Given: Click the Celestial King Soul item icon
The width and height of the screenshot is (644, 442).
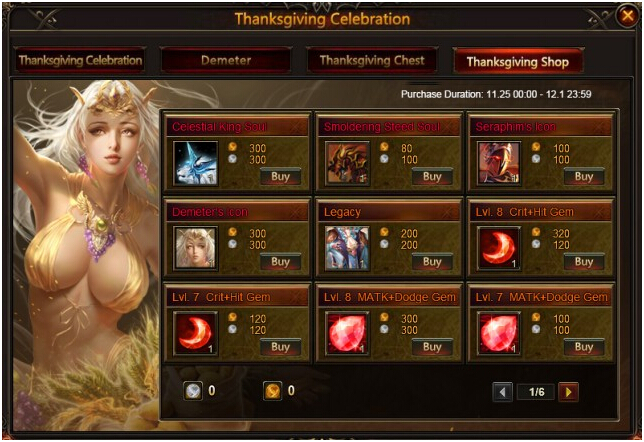Looking at the screenshot, I should coord(196,163).
